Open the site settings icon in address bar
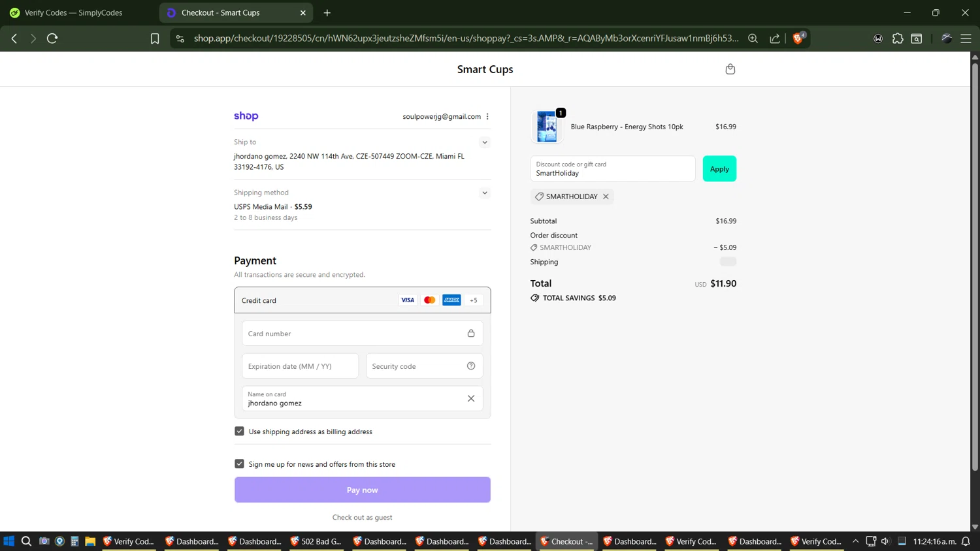Image resolution: width=980 pixels, height=551 pixels. 180,39
